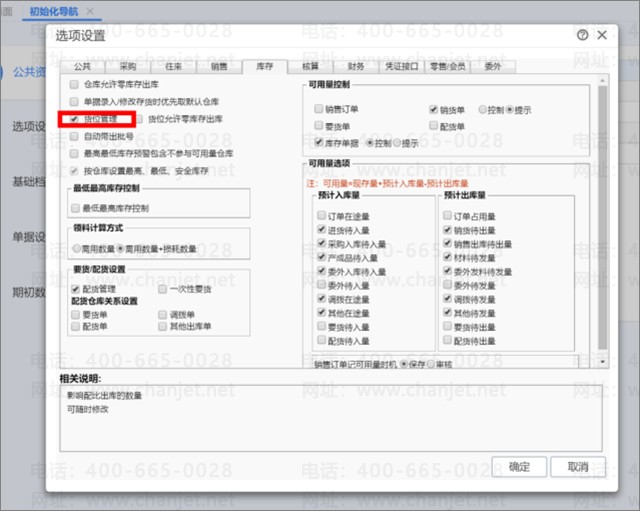Open the 凭证接口 tab

coord(402,67)
